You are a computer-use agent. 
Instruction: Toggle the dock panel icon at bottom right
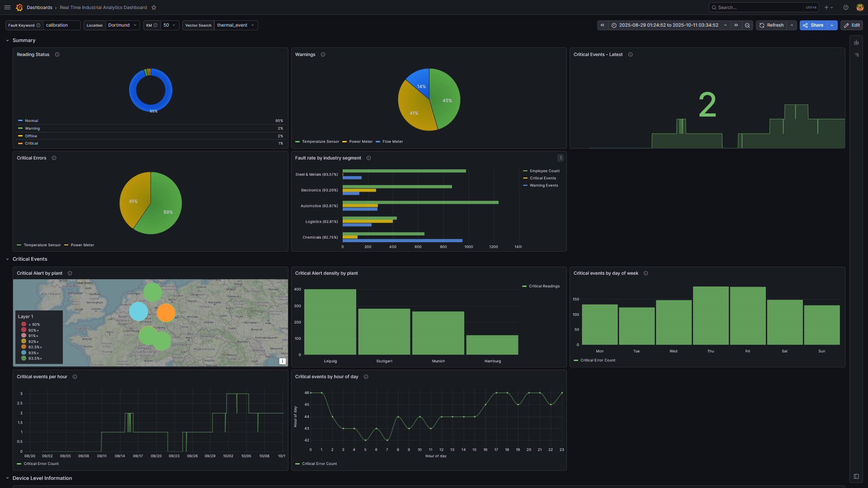click(856, 476)
